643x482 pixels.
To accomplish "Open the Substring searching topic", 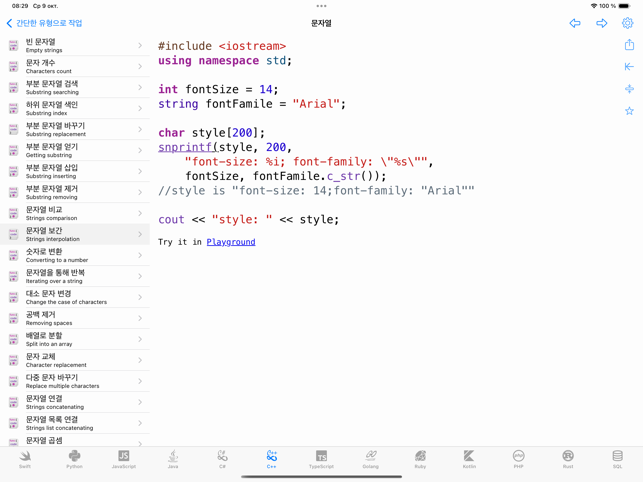I will (x=75, y=87).
